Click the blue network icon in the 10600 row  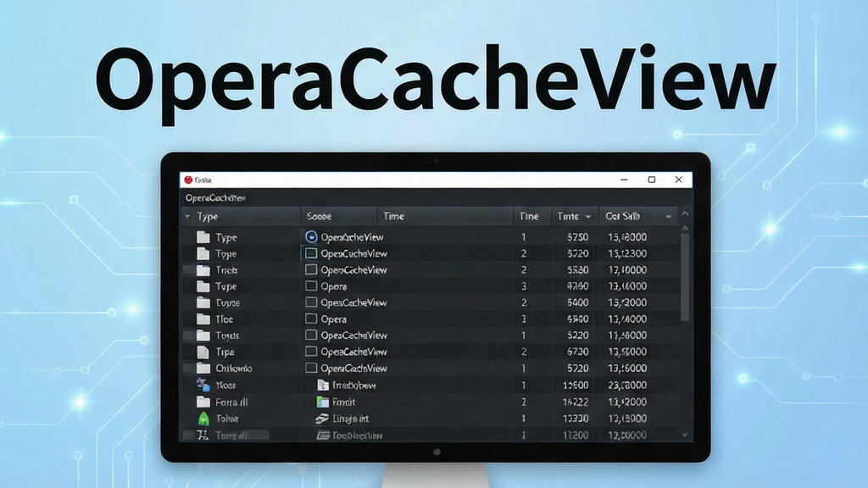[x=203, y=385]
